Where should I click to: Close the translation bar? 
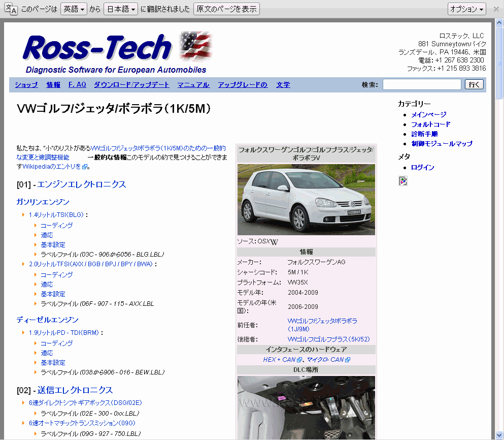point(496,9)
